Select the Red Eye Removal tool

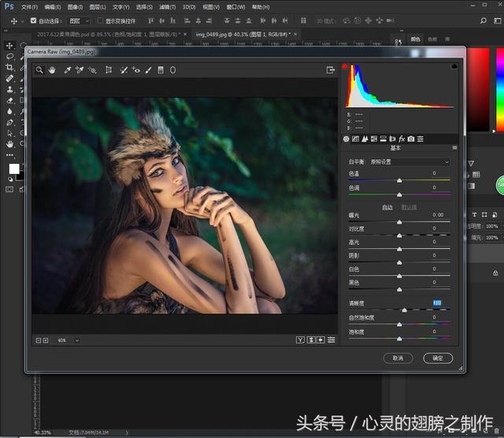click(x=136, y=70)
